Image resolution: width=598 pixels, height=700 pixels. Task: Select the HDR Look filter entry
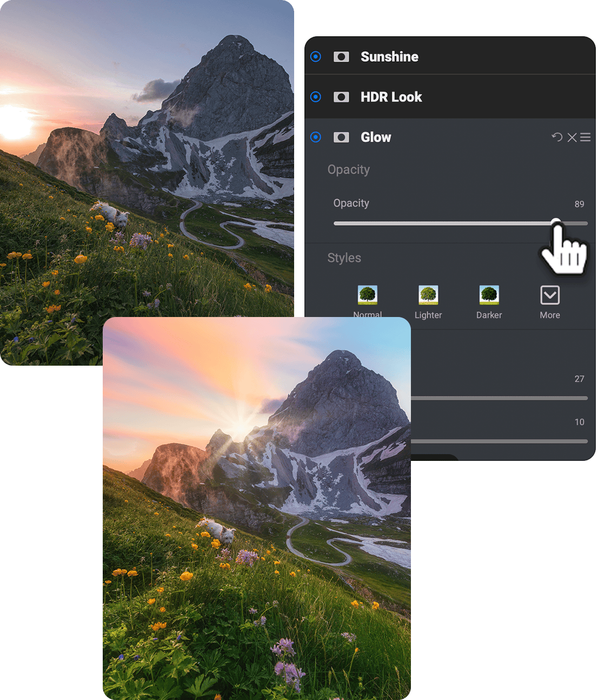[x=391, y=97]
